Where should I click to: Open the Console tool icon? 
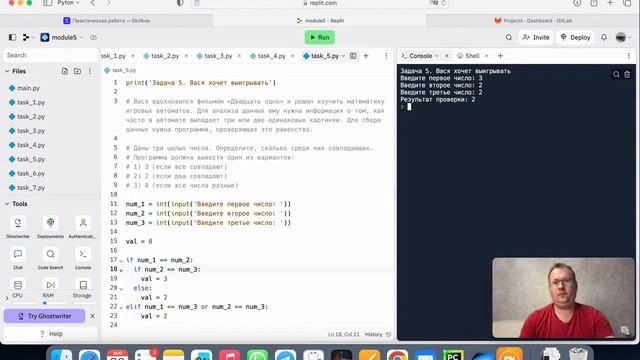pos(83,258)
